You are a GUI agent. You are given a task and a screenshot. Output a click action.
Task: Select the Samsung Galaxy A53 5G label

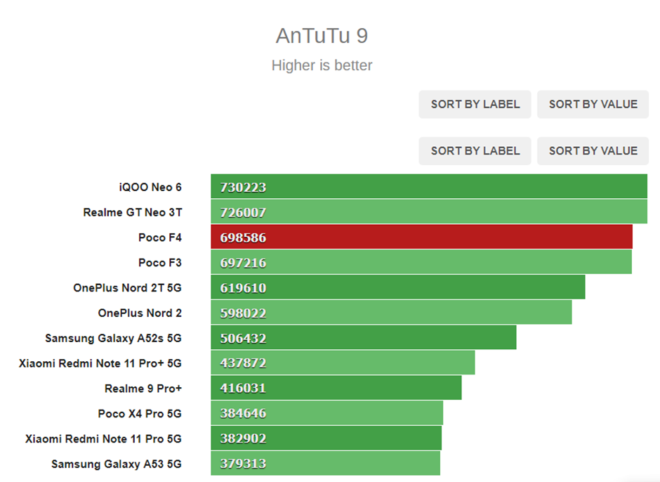pos(117,464)
